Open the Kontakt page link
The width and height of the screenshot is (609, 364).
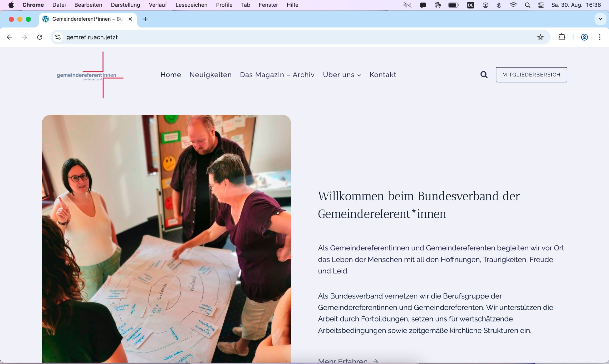(x=383, y=75)
